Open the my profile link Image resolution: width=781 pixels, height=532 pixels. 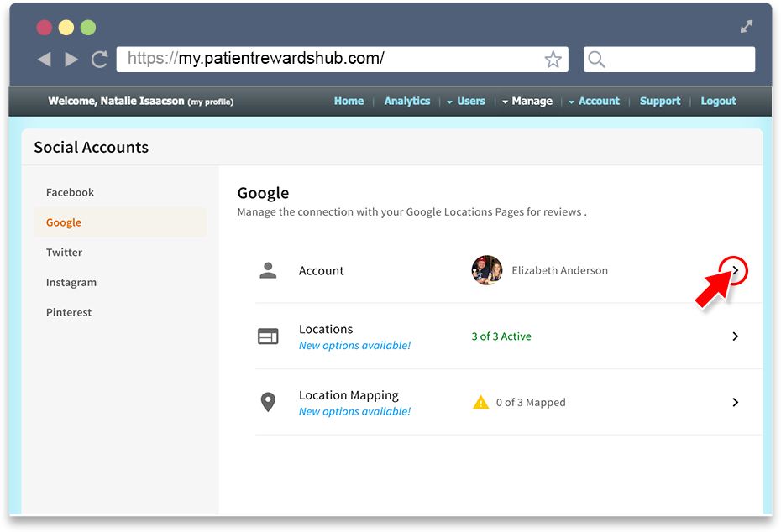211,102
